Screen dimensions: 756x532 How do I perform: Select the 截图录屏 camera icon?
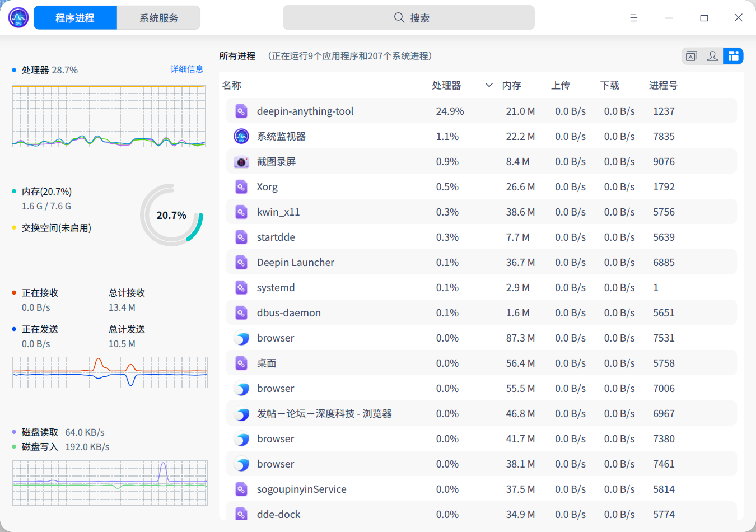(241, 162)
